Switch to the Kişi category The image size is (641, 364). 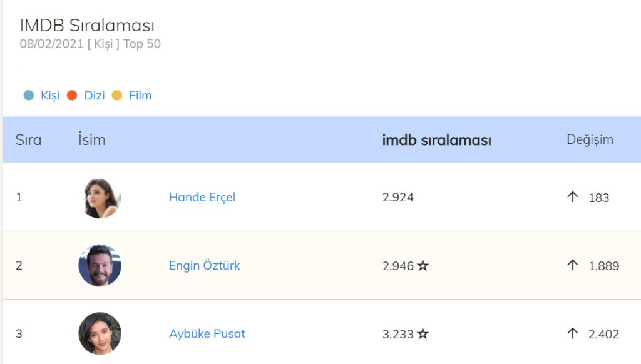pyautogui.click(x=50, y=96)
